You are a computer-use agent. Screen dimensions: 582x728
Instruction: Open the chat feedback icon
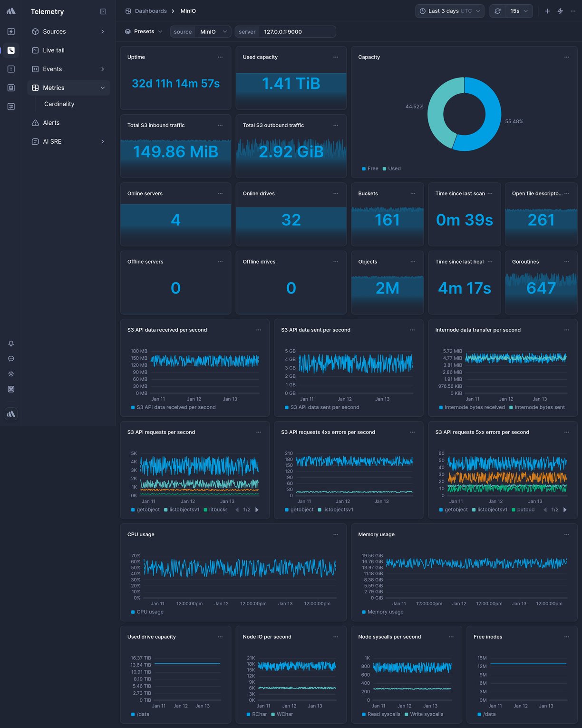(11, 358)
